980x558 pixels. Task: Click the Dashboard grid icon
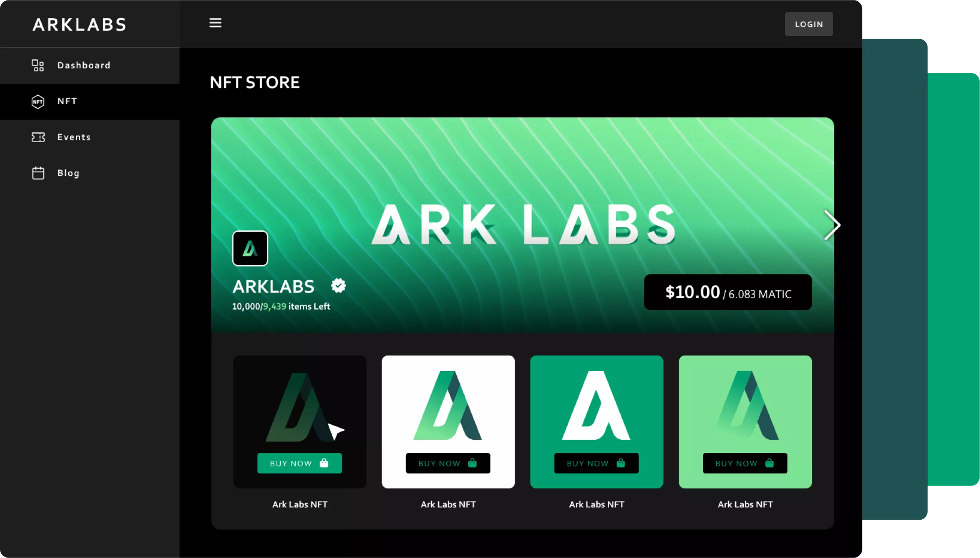(x=38, y=66)
